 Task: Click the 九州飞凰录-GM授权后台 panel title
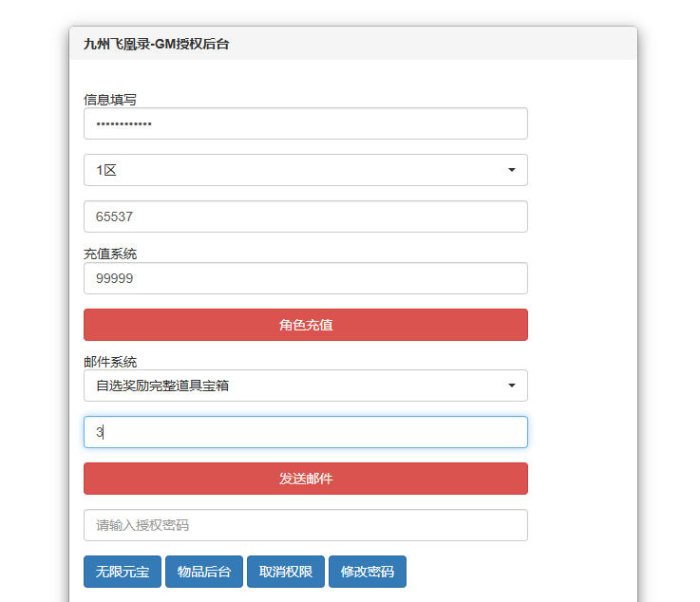click(x=156, y=44)
